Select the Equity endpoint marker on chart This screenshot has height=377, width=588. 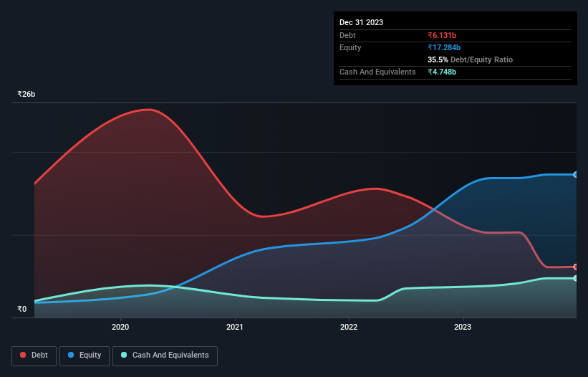point(576,175)
